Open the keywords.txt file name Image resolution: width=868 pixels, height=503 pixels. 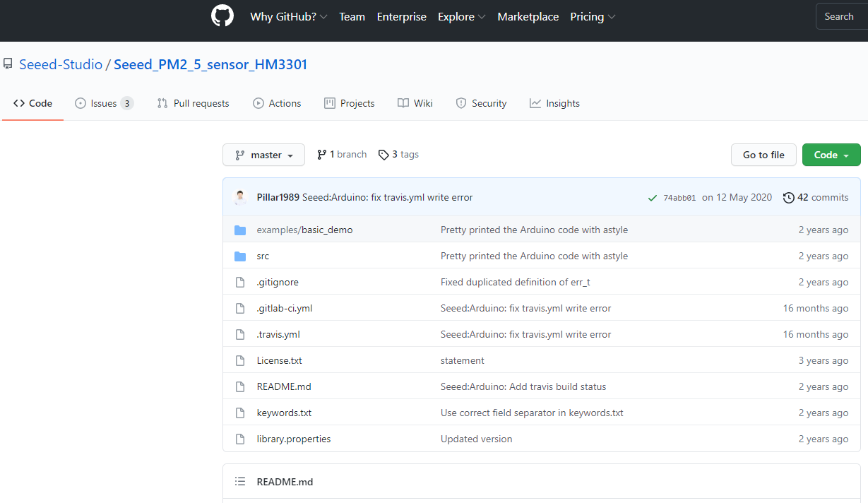(284, 413)
